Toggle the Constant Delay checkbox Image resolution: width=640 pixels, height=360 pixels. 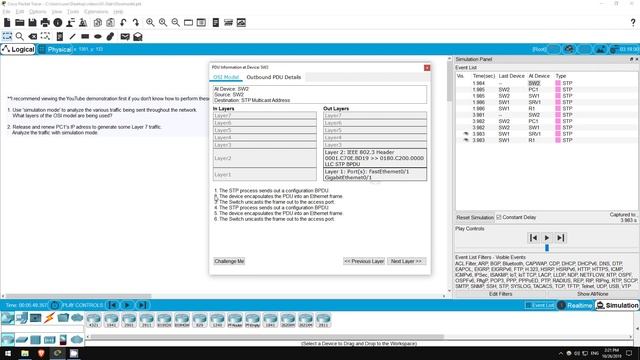(498, 217)
